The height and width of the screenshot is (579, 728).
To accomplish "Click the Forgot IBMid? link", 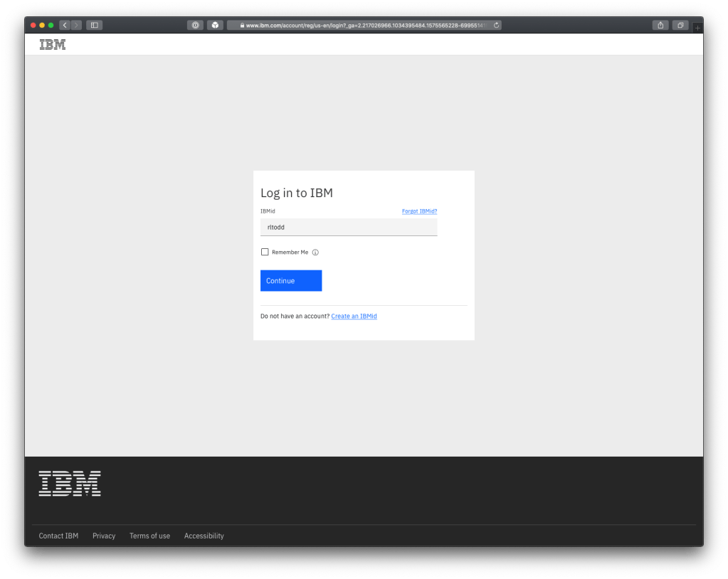I will (419, 211).
